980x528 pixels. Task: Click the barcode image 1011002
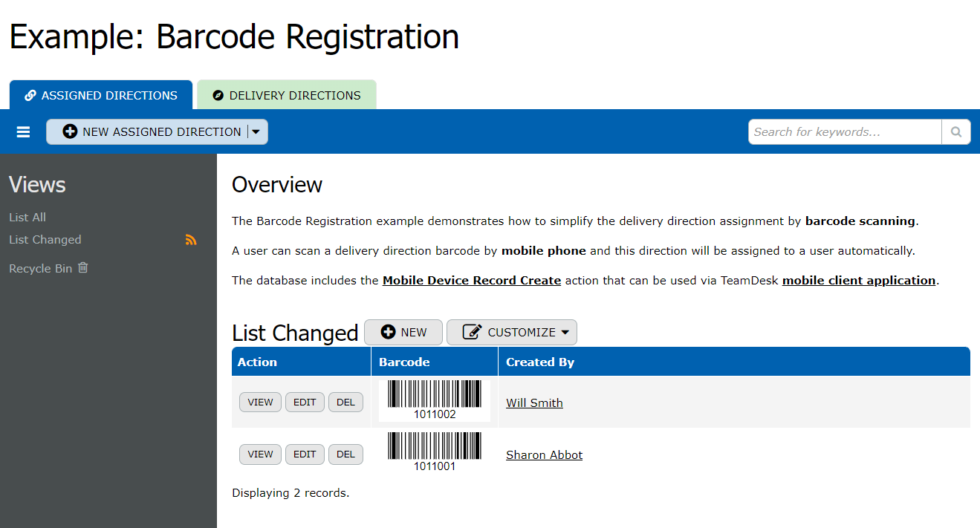(x=435, y=401)
